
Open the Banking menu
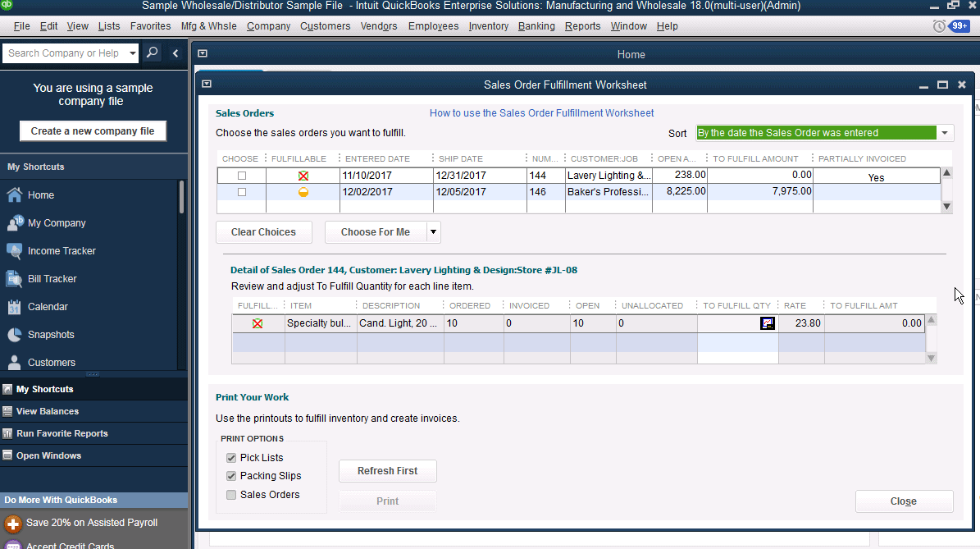click(x=536, y=26)
